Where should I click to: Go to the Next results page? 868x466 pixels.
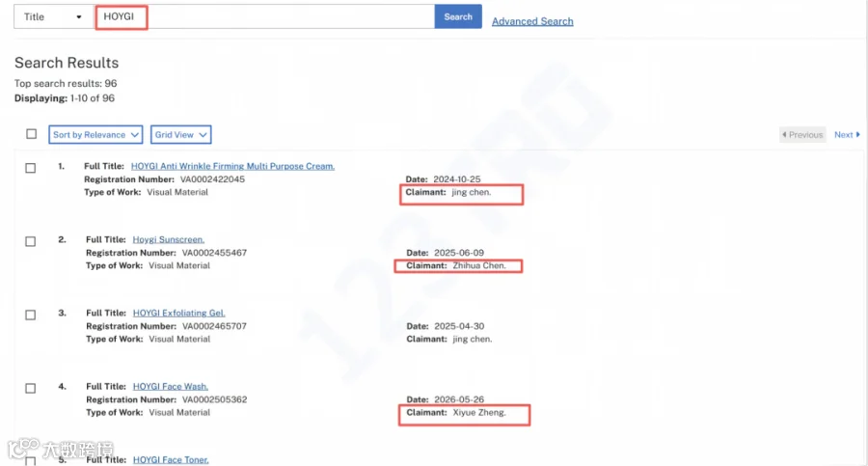847,135
